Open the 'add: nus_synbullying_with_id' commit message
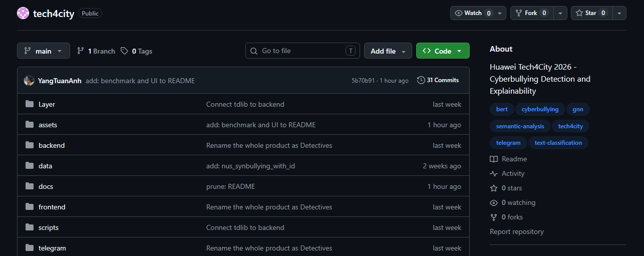Screen dimensions: 644x256 pos(250,166)
